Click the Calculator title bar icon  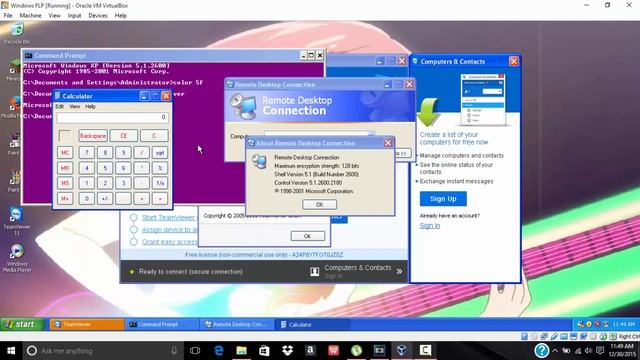pyautogui.click(x=58, y=96)
